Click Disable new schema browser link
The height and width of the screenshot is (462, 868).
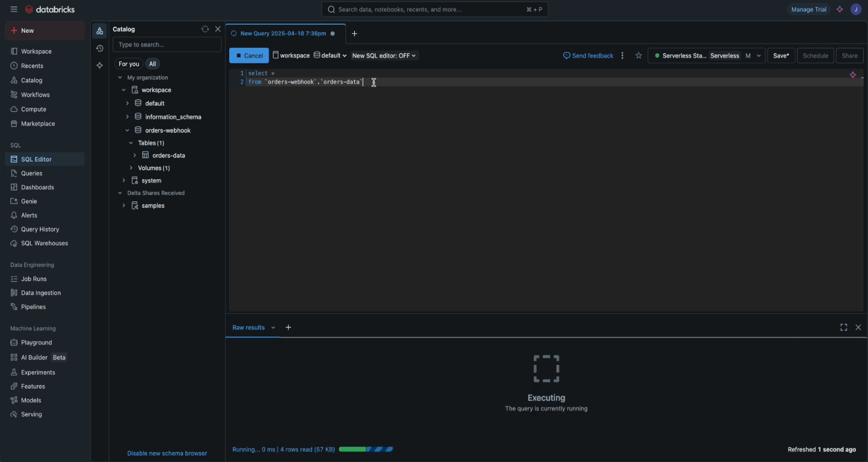click(x=167, y=453)
